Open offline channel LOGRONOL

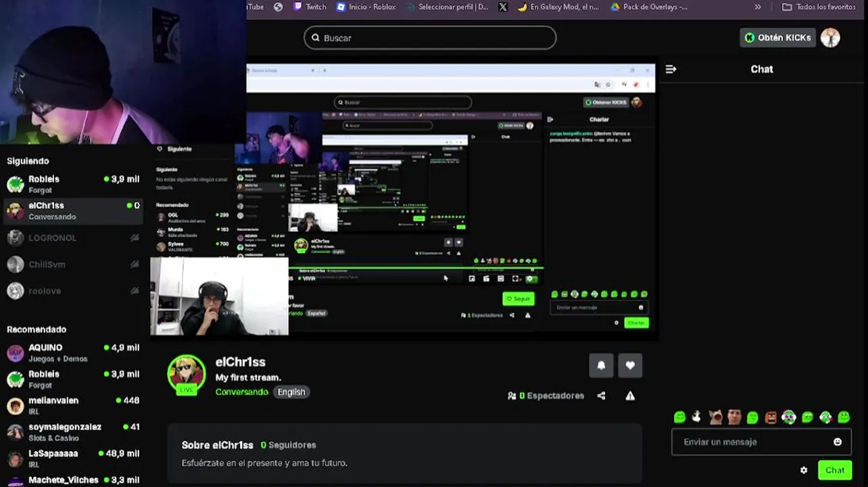click(73, 237)
